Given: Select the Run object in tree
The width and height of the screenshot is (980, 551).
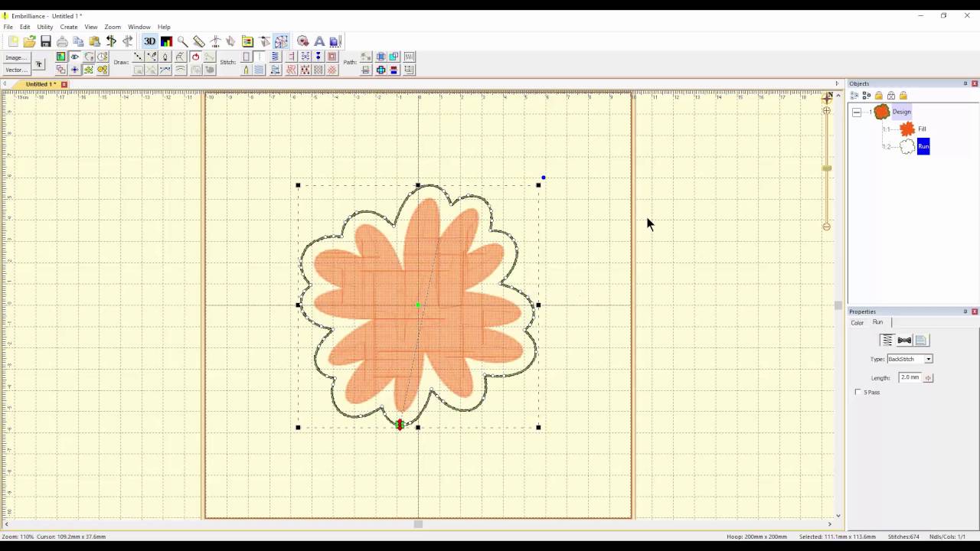Looking at the screenshot, I should [x=923, y=146].
